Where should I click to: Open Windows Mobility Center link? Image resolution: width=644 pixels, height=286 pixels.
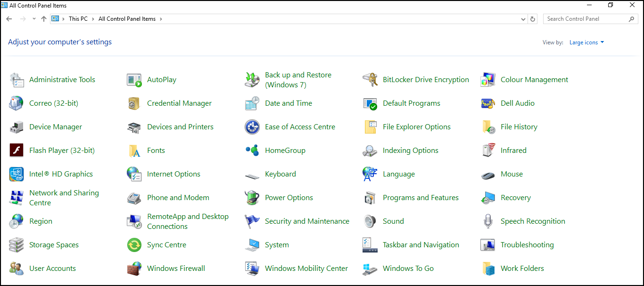pyautogui.click(x=306, y=269)
